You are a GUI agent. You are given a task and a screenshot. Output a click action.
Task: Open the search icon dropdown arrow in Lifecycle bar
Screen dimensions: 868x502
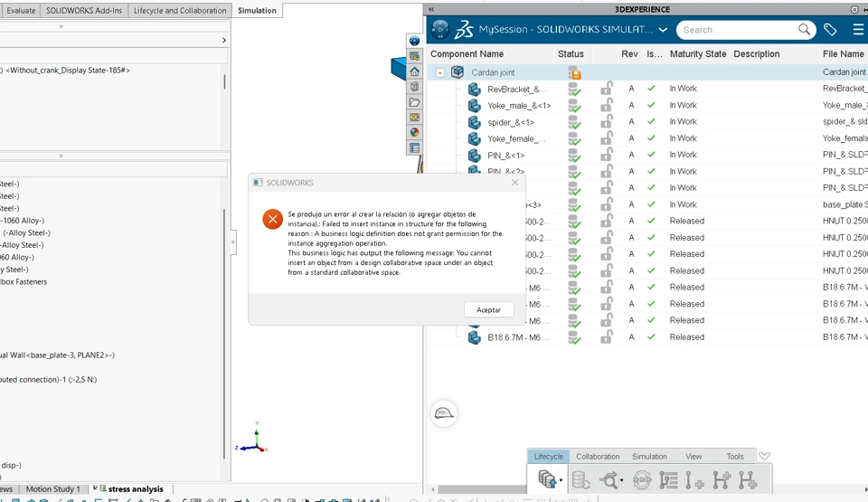[x=621, y=480]
